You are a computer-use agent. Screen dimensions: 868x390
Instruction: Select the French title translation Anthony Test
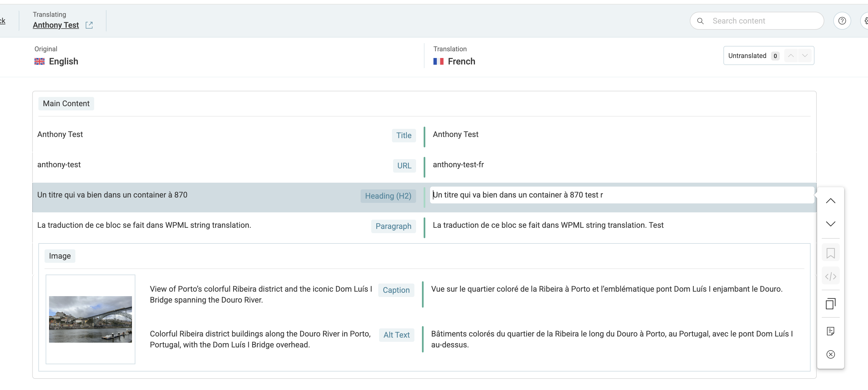[x=455, y=134]
